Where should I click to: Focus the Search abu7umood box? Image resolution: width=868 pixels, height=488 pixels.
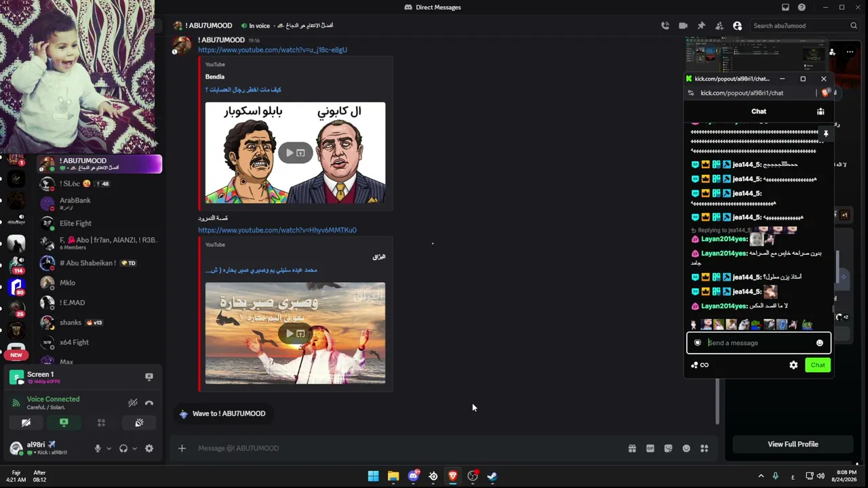804,26
